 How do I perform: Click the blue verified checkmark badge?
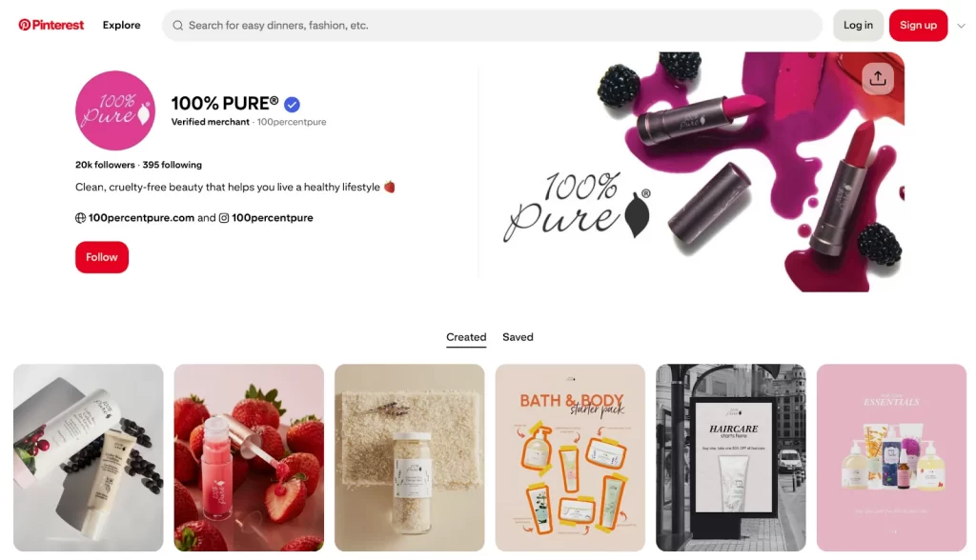292,104
